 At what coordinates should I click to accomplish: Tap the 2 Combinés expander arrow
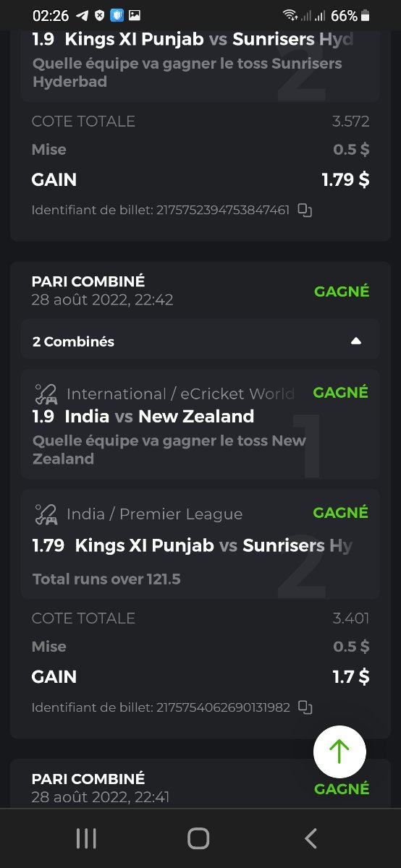(355, 341)
